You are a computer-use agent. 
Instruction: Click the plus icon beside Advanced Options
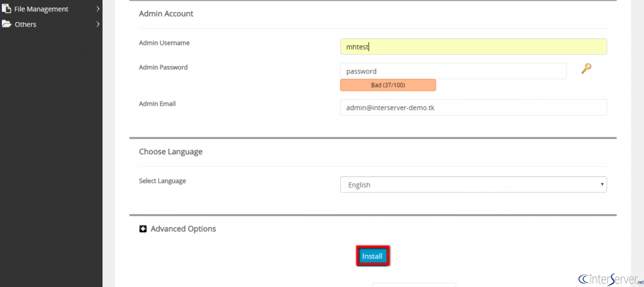[143, 228]
